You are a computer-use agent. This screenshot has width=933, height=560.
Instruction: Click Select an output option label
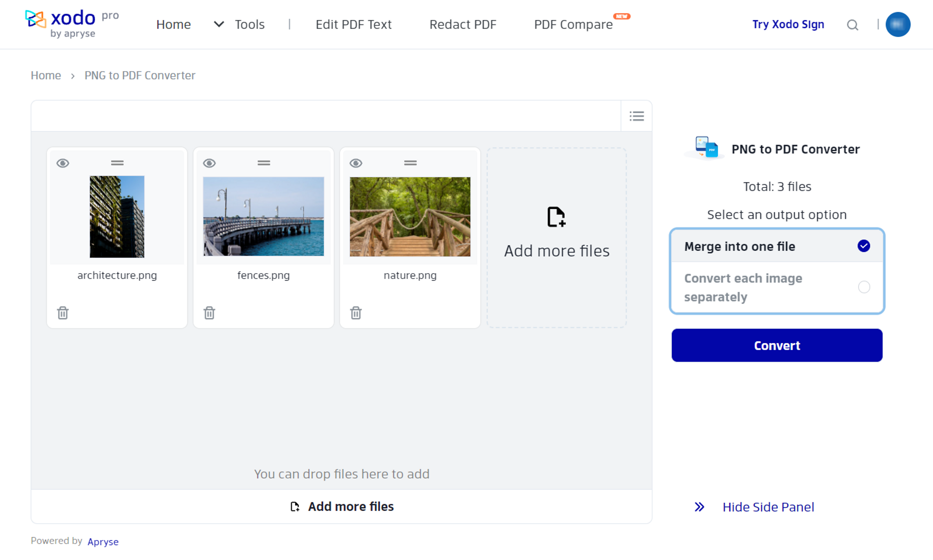pos(777,215)
